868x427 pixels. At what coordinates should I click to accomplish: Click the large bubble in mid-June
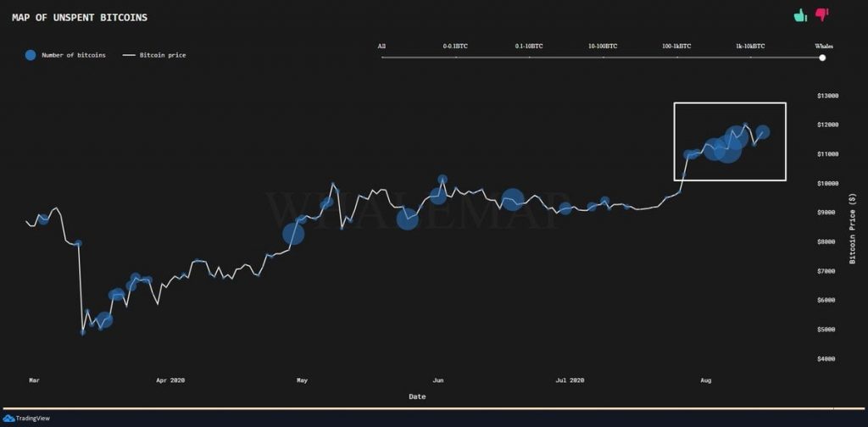[x=513, y=199]
